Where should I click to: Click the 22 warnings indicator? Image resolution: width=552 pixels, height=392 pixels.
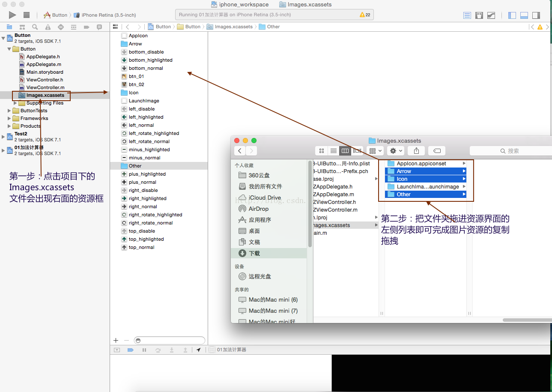pos(365,15)
